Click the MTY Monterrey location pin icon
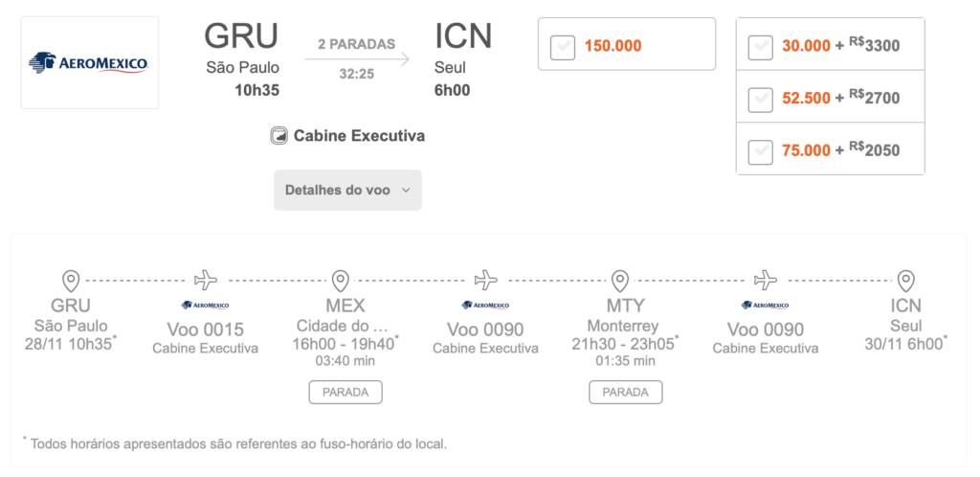 click(619, 282)
